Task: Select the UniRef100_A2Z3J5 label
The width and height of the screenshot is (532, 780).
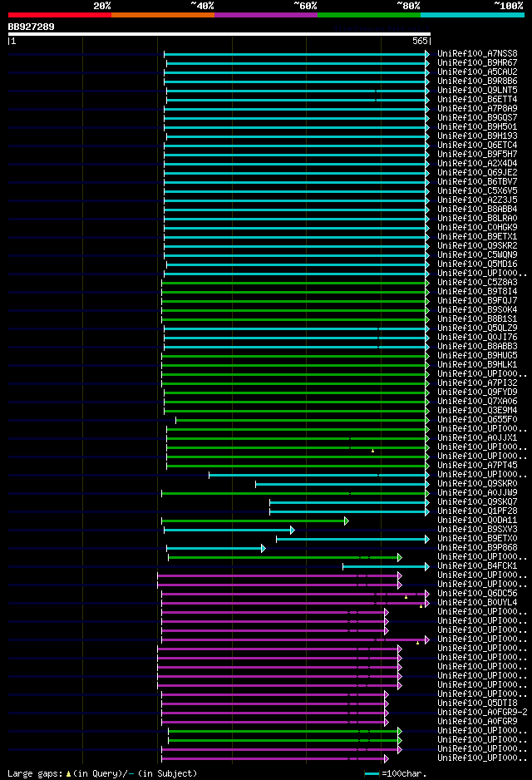Action: [x=477, y=200]
